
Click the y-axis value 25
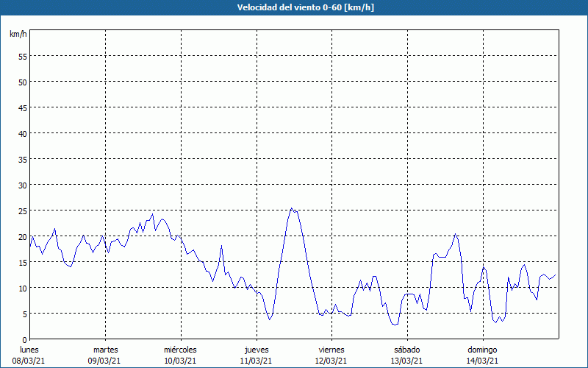[x=23, y=210]
